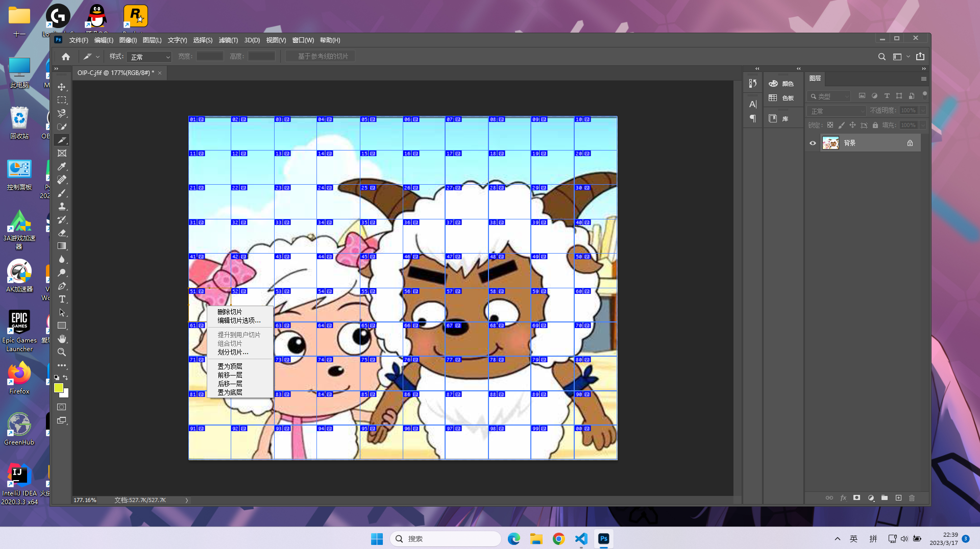Select the Spot Healing Brush tool

[x=62, y=180]
